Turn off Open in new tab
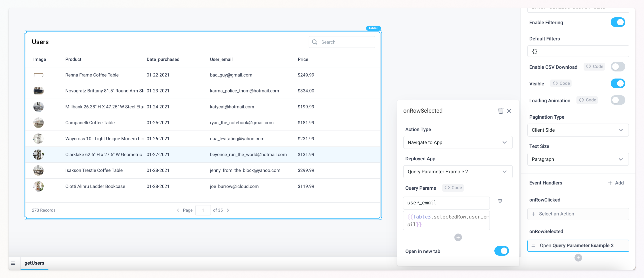This screenshot has width=644, height=278. [x=502, y=251]
